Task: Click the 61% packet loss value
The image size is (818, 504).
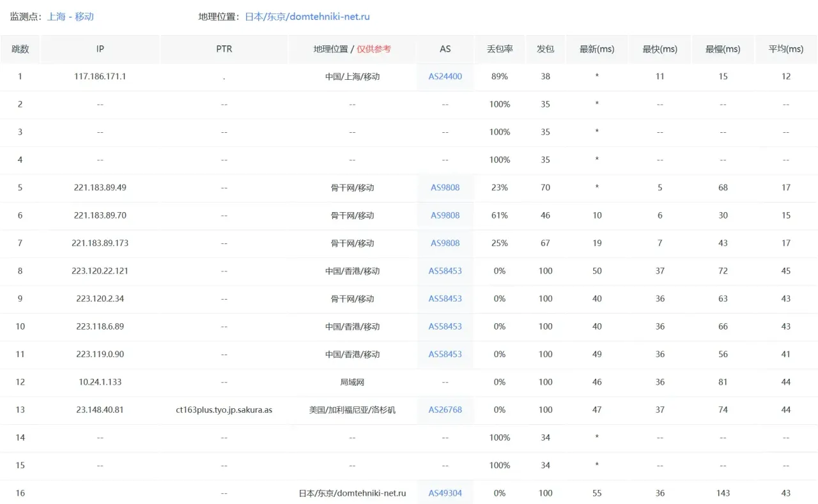Action: (x=500, y=215)
